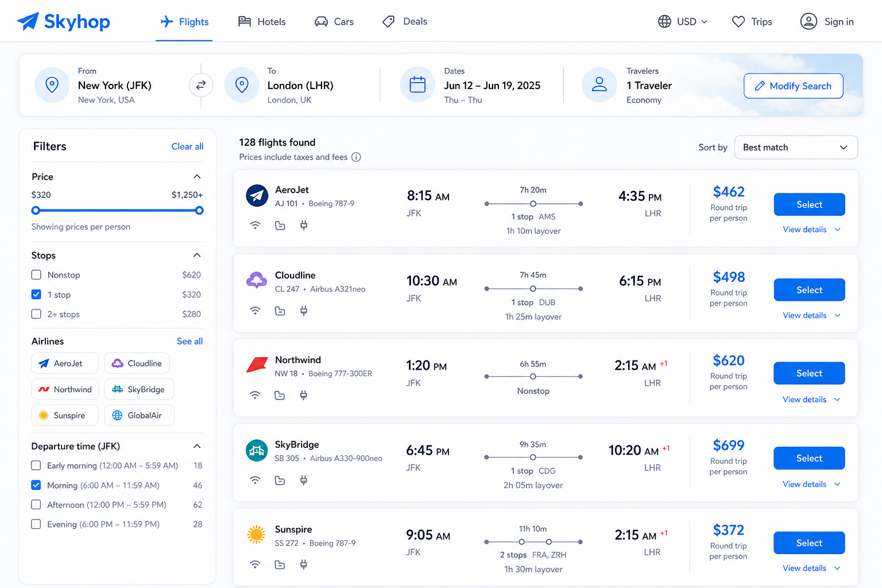Uncheck the 1 stop filter

pyautogui.click(x=36, y=295)
